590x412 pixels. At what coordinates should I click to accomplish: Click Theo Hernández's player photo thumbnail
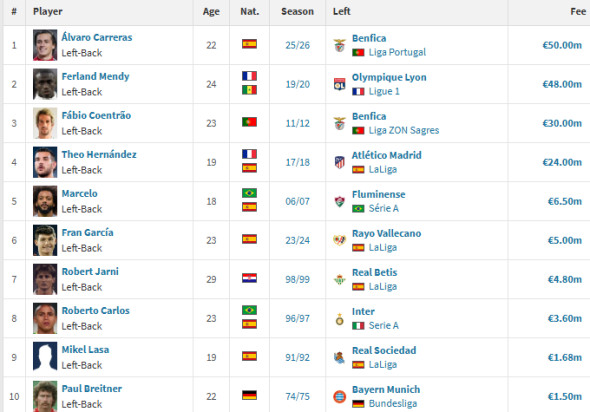click(x=45, y=162)
